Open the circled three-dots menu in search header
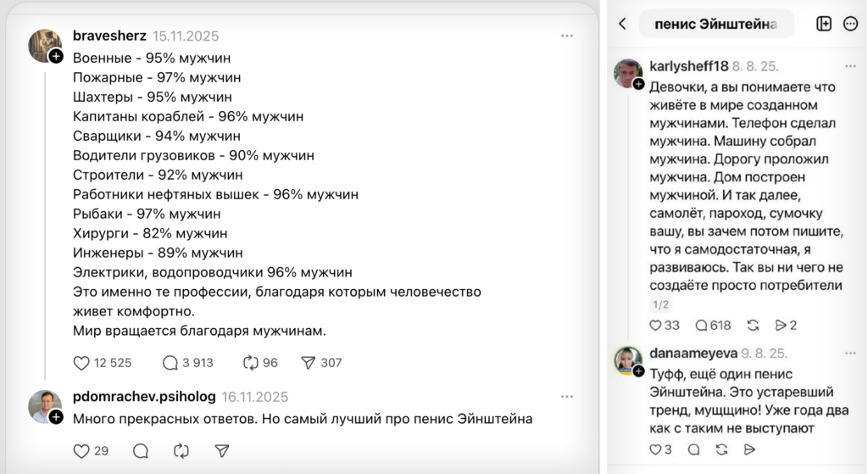 click(850, 24)
